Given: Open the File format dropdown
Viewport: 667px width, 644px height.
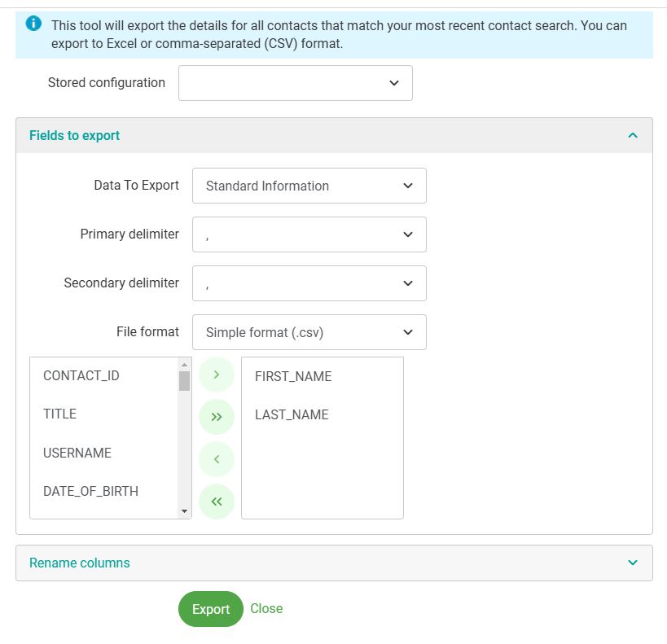Looking at the screenshot, I should (x=309, y=332).
